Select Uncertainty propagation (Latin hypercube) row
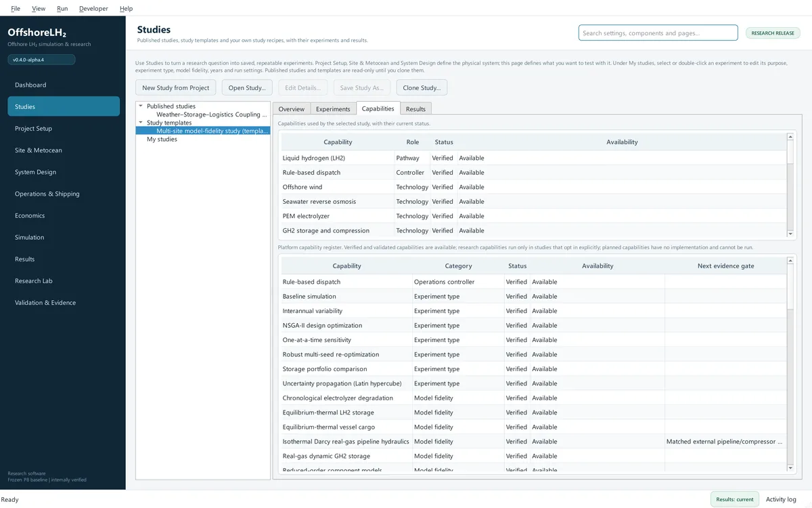812x508 pixels. click(x=534, y=383)
